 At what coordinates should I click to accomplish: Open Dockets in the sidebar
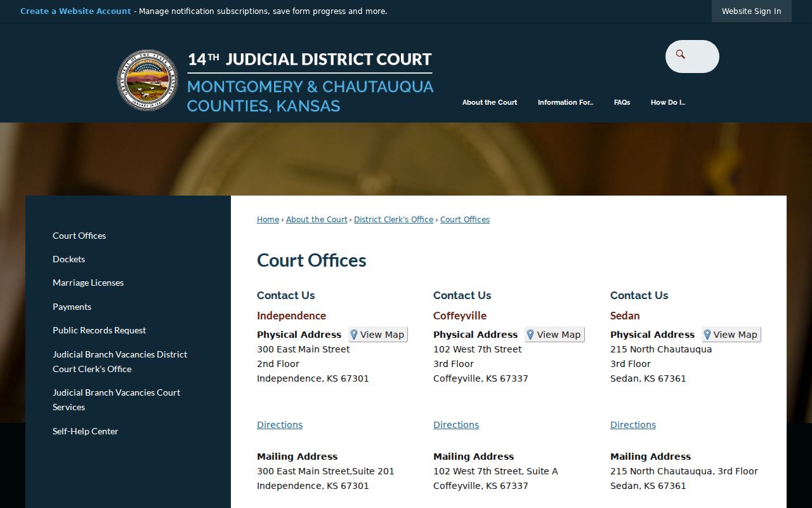[69, 259]
